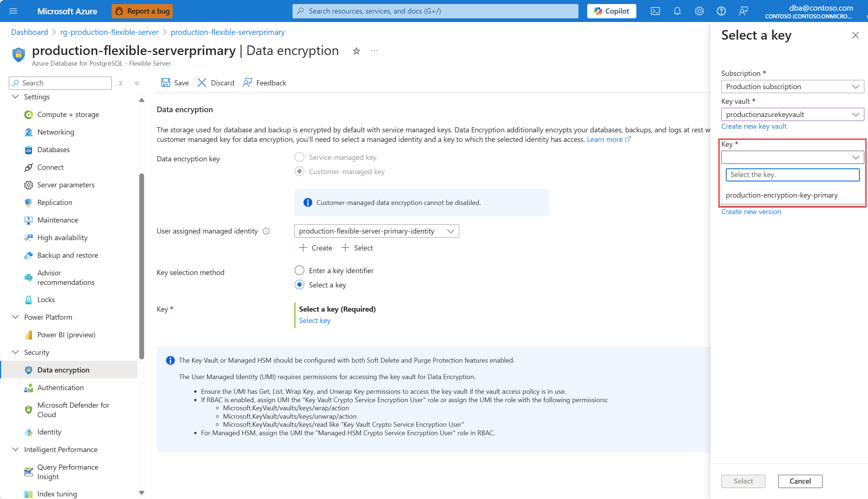Image resolution: width=868 pixels, height=499 pixels.
Task: Select Service-managed key radio button
Action: [299, 157]
